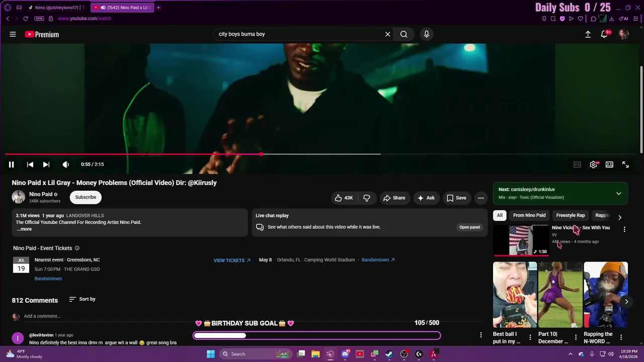
Task: Mute the video volume
Action: [x=65, y=164]
